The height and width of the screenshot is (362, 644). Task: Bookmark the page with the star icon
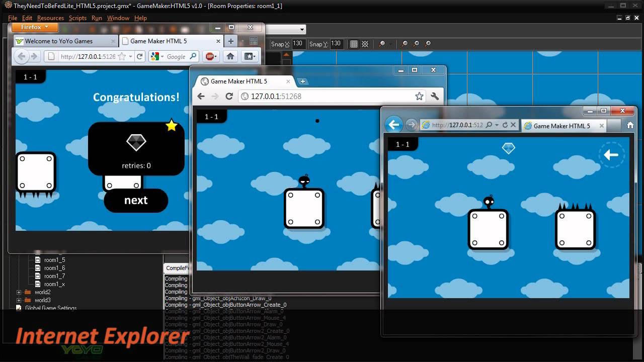click(121, 57)
